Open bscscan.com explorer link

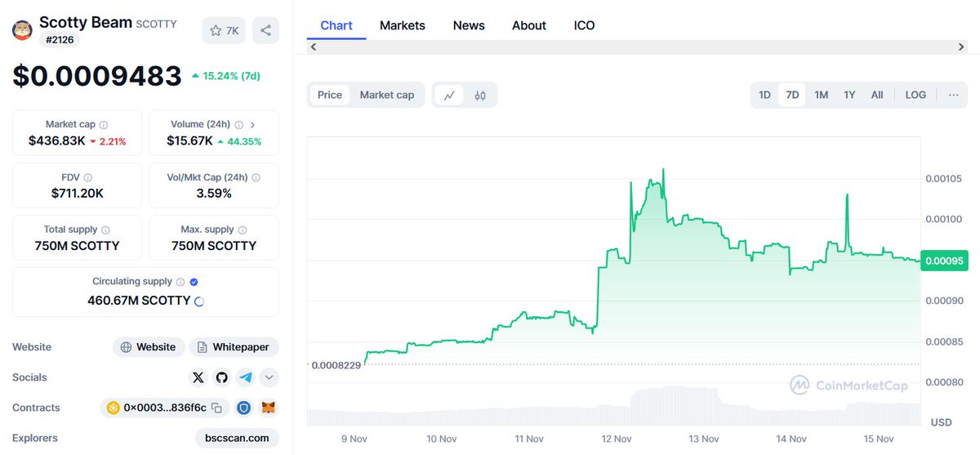pyautogui.click(x=237, y=438)
